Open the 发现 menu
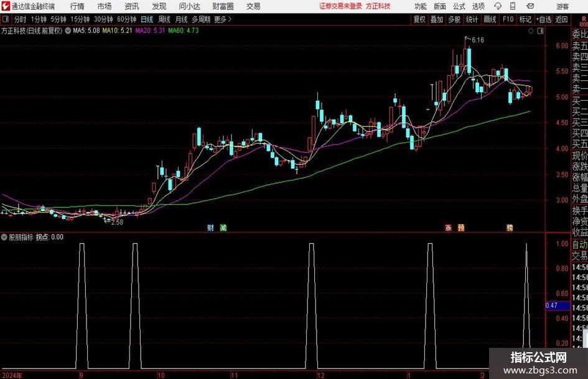Viewport: 588px width, 379px height. point(159,6)
